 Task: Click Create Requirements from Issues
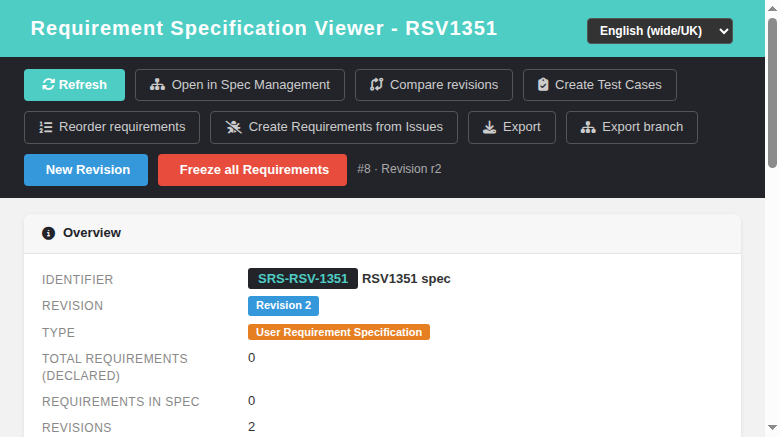(334, 127)
